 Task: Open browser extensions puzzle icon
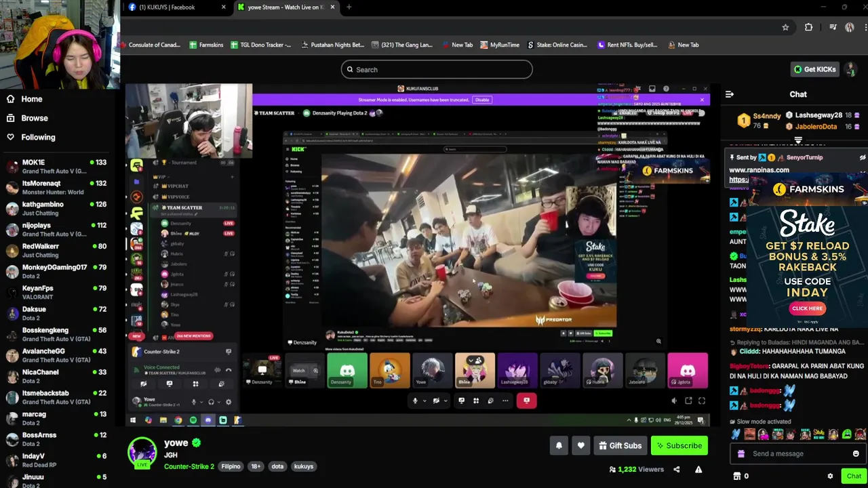tap(808, 27)
